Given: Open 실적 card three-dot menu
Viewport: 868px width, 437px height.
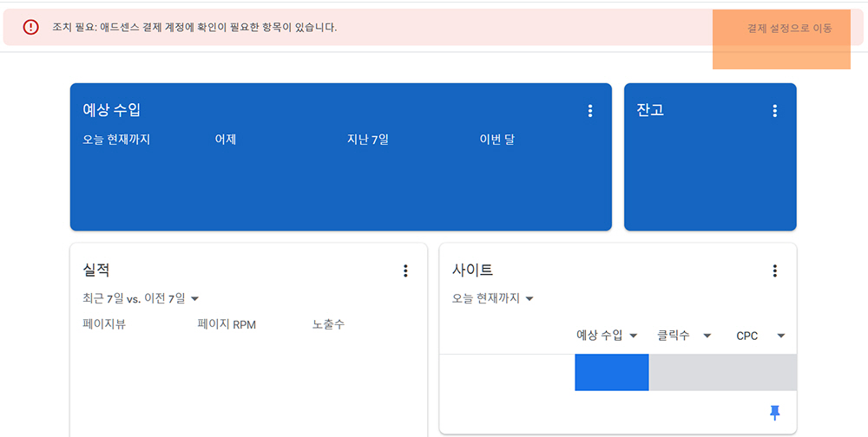Looking at the screenshot, I should (405, 271).
